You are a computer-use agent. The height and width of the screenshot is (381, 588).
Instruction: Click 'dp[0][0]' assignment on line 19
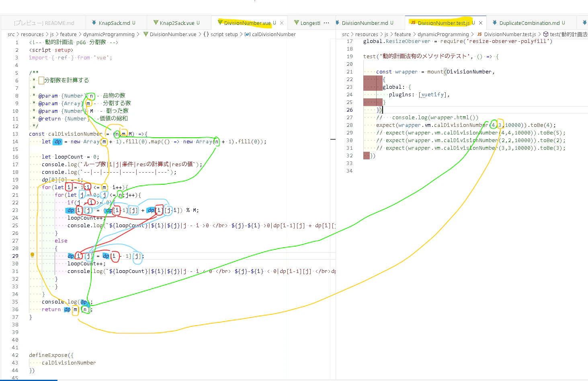(x=55, y=180)
